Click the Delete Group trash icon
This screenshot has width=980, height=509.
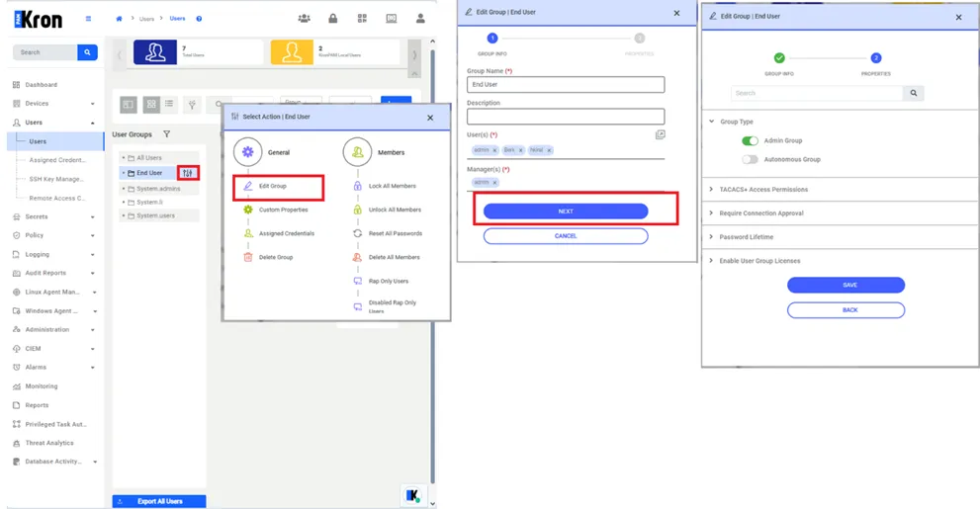pos(248,257)
